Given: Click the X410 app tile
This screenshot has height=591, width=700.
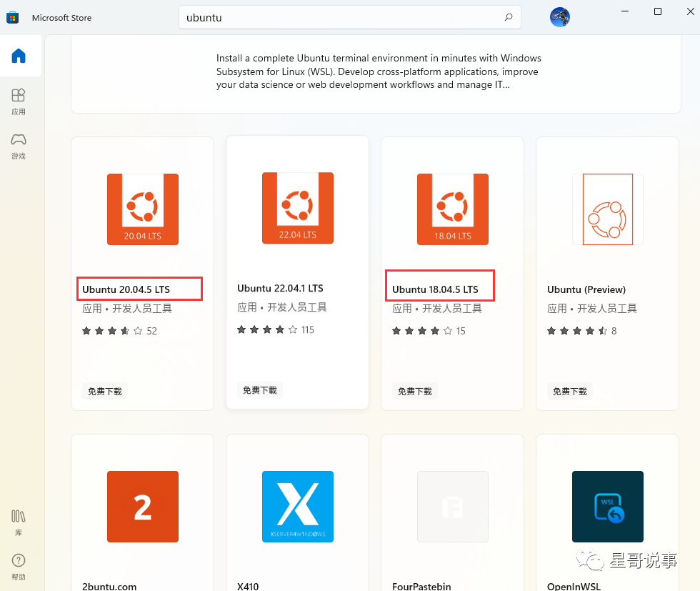Looking at the screenshot, I should click(x=297, y=507).
